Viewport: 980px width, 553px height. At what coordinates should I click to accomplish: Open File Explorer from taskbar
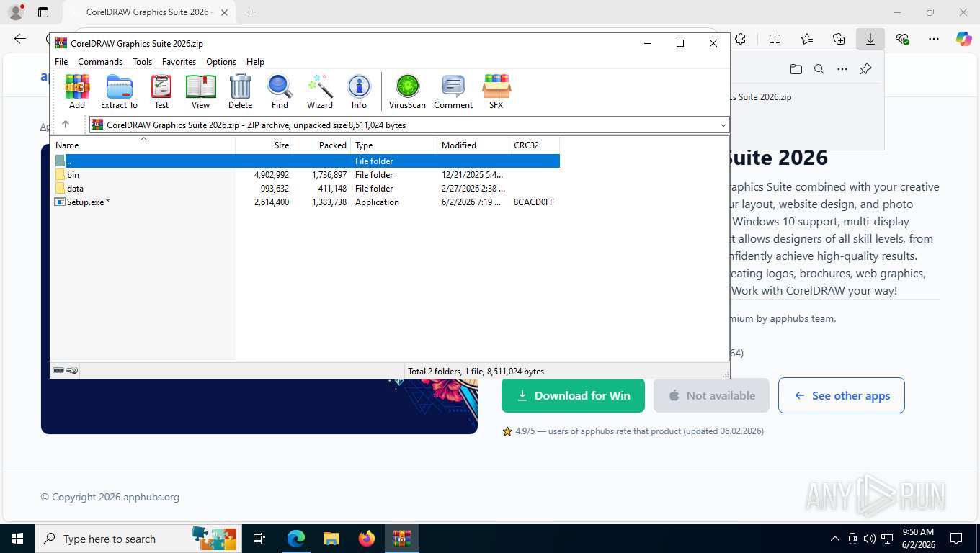[x=331, y=539]
